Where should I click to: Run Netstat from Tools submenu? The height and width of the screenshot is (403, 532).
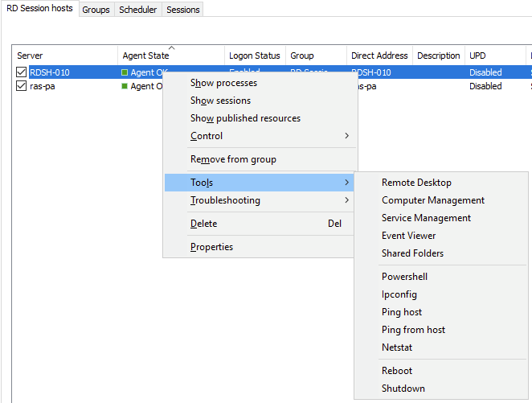point(441,347)
